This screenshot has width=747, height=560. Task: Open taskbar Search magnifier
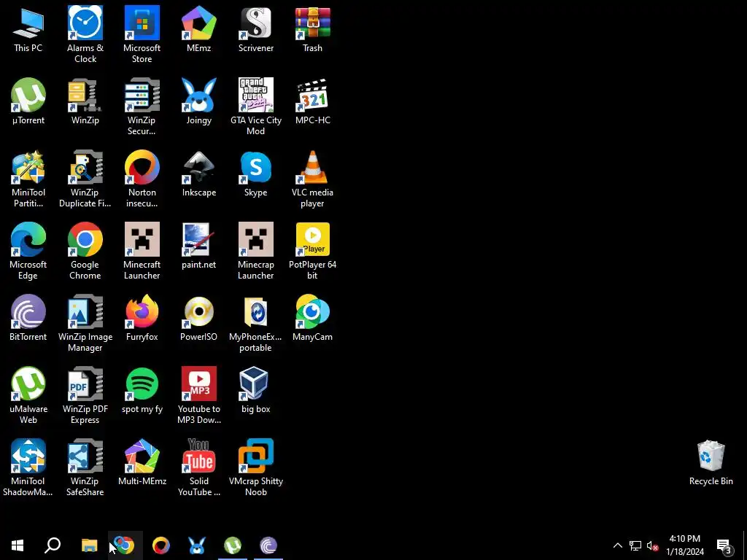(x=53, y=545)
